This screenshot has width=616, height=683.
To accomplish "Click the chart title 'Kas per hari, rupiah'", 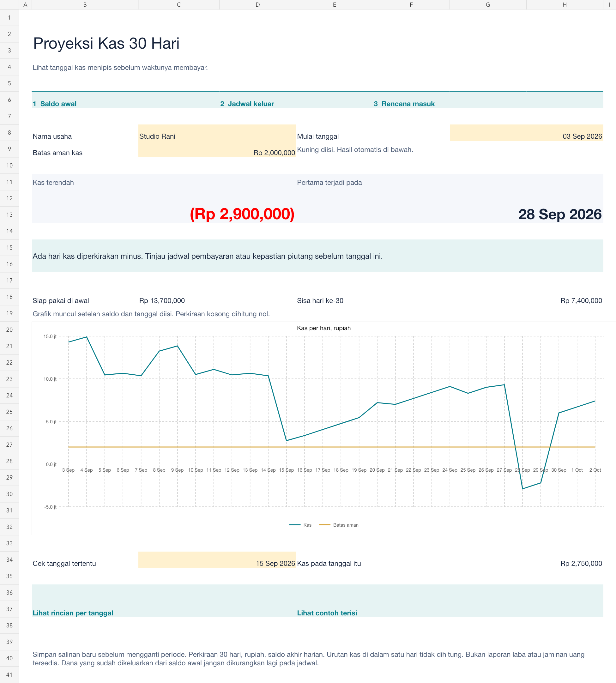I will pos(323,328).
